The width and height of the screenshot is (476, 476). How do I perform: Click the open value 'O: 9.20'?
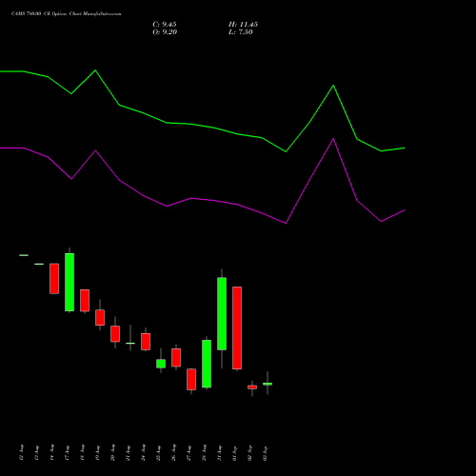(x=165, y=32)
